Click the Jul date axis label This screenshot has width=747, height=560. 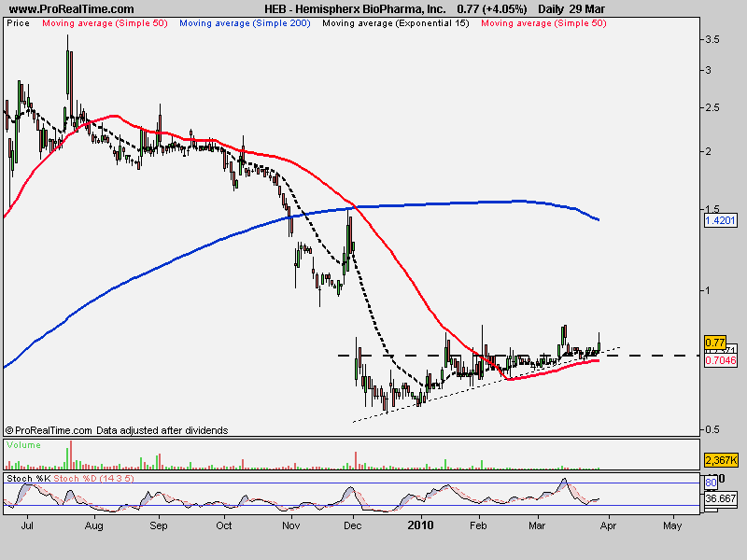[28, 525]
